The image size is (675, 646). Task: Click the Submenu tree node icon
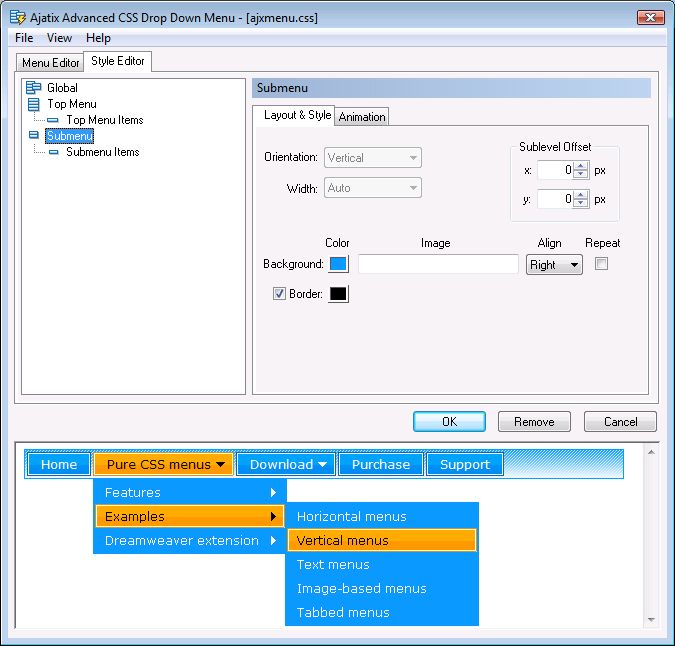pos(34,135)
